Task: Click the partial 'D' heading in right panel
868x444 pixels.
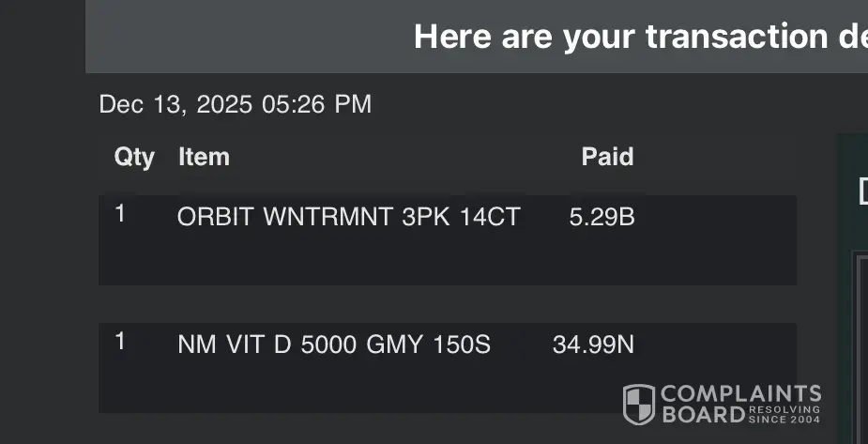Action: click(x=861, y=191)
